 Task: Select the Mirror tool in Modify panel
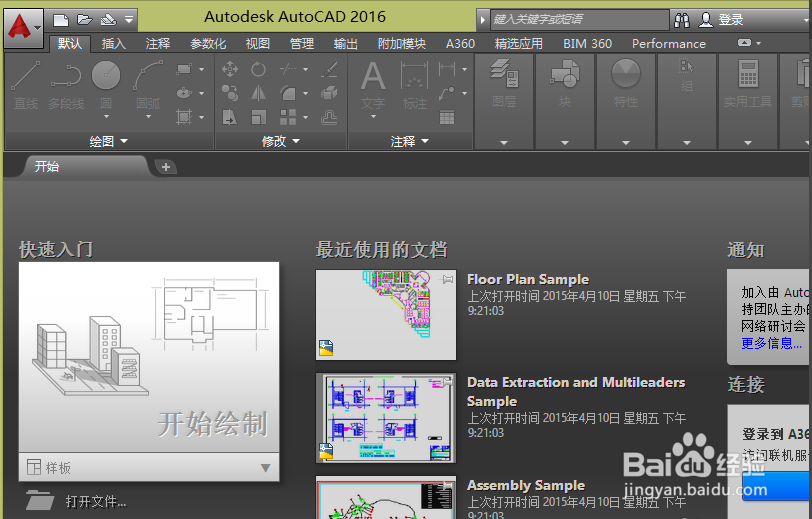click(258, 93)
